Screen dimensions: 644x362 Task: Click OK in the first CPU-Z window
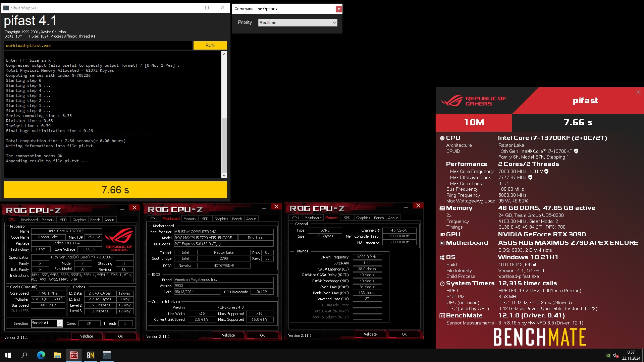[x=120, y=336]
